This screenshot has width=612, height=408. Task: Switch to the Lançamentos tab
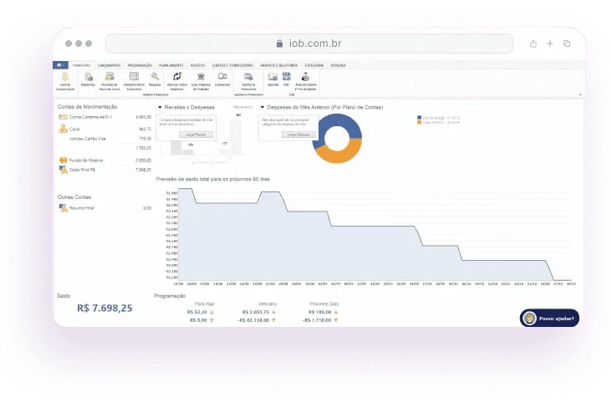click(x=109, y=65)
